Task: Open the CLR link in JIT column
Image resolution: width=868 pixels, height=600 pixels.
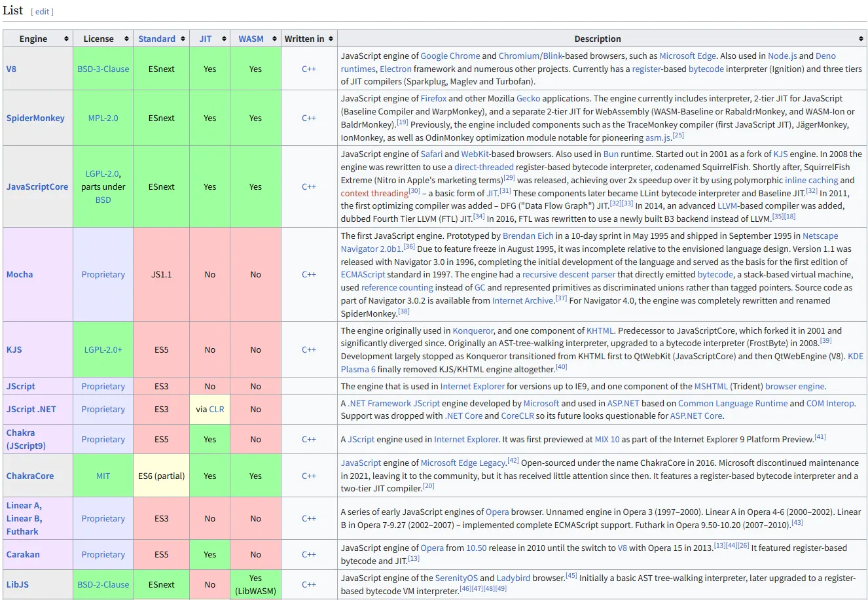Action: click(217, 410)
